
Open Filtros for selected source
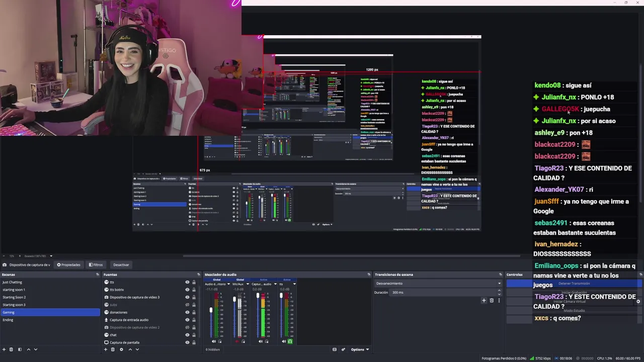96,264
